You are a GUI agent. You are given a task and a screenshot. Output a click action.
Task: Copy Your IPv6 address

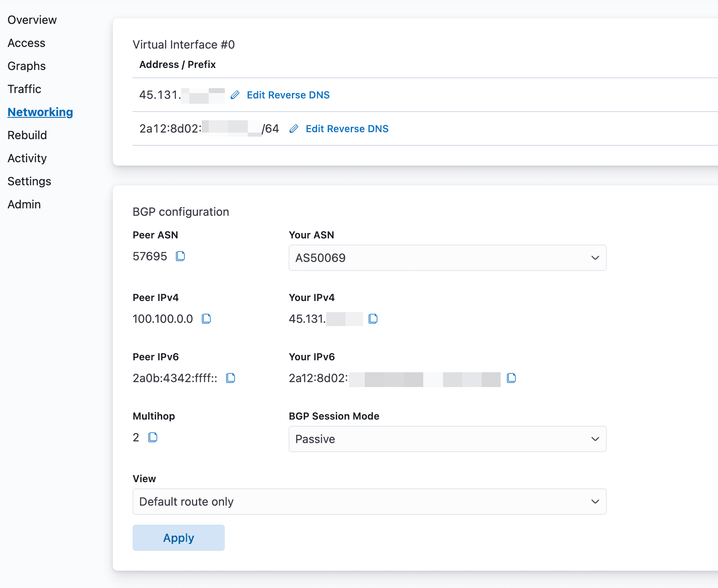click(511, 378)
